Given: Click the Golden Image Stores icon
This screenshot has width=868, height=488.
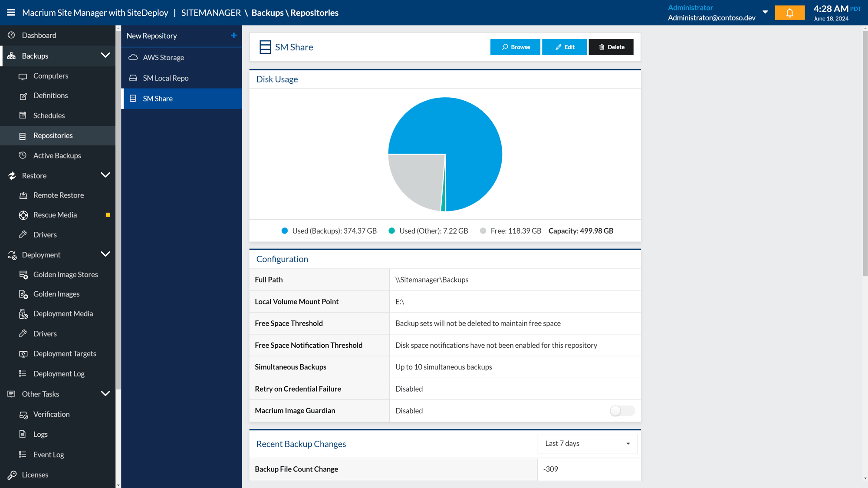Looking at the screenshot, I should (x=23, y=275).
